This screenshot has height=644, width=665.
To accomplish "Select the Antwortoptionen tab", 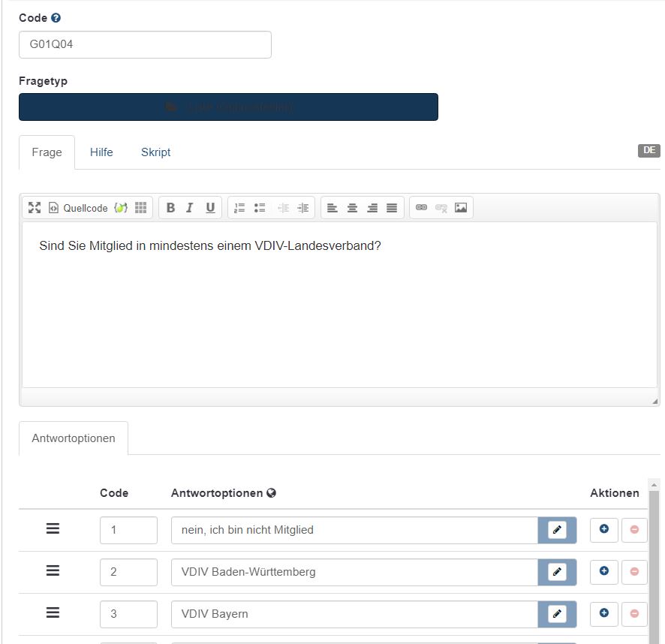I will 74,438.
